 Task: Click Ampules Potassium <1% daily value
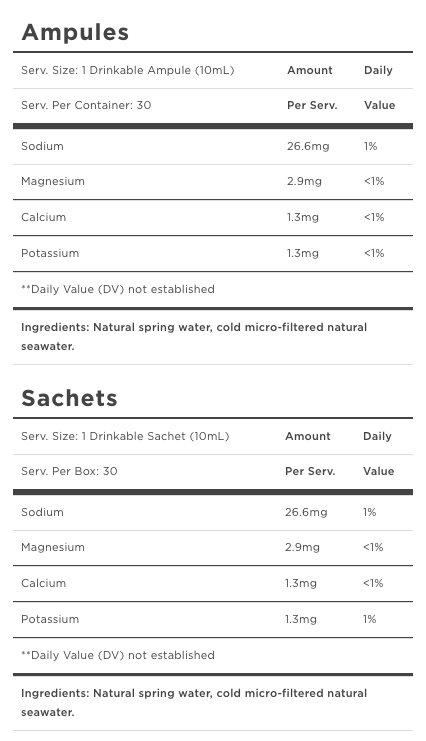374,253
